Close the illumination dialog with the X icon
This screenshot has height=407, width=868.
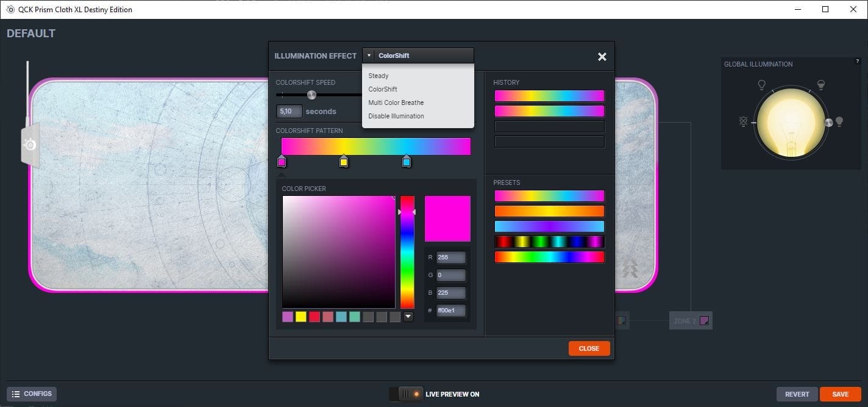(x=602, y=57)
